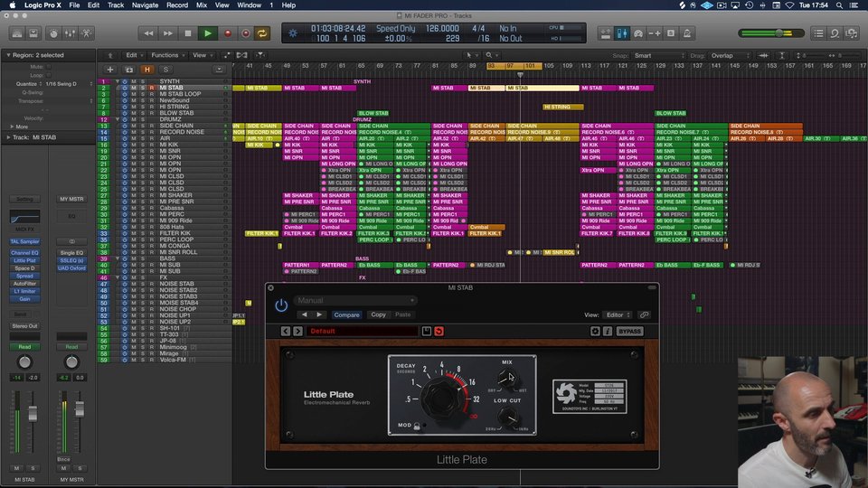Open the Snap mode Smart dropdown
The height and width of the screenshot is (488, 868).
659,55
